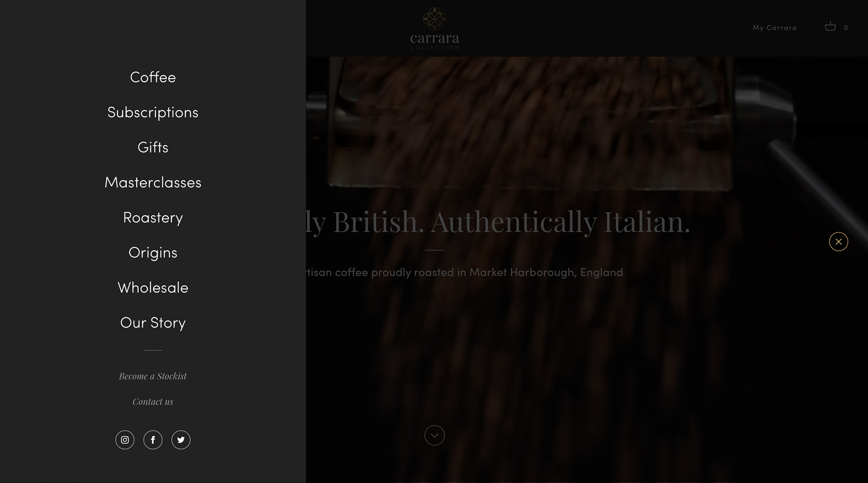868x483 pixels.
Task: Open the Masterclasses page
Action: pyautogui.click(x=153, y=182)
